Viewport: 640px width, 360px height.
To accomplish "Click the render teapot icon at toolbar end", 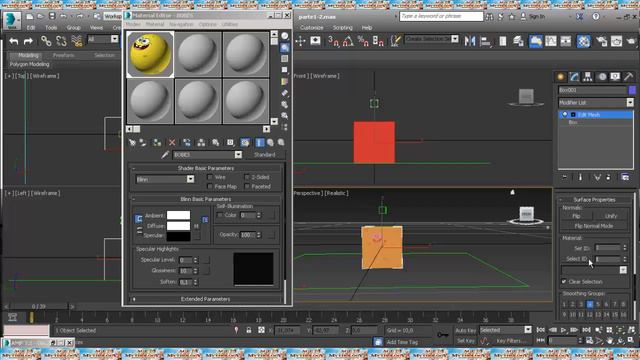I will tap(631, 41).
